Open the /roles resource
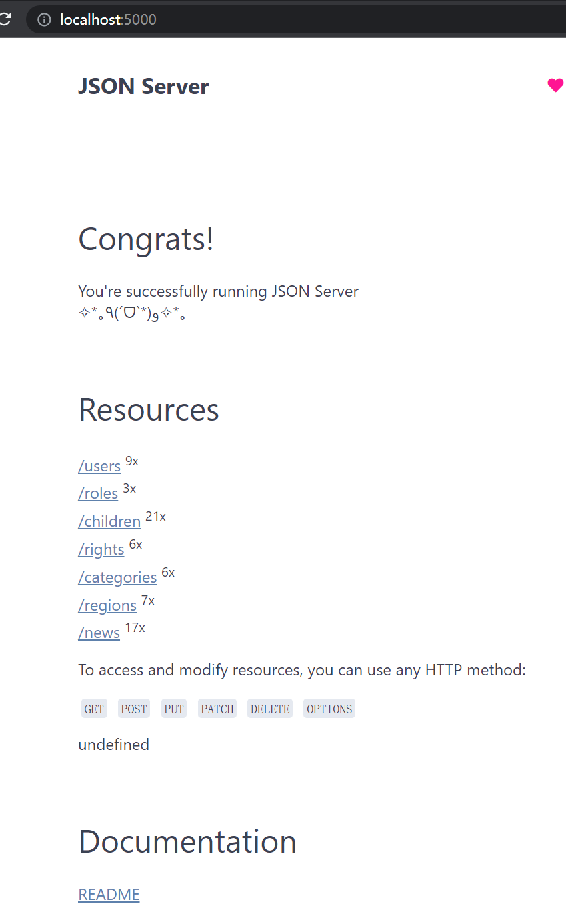 (98, 494)
